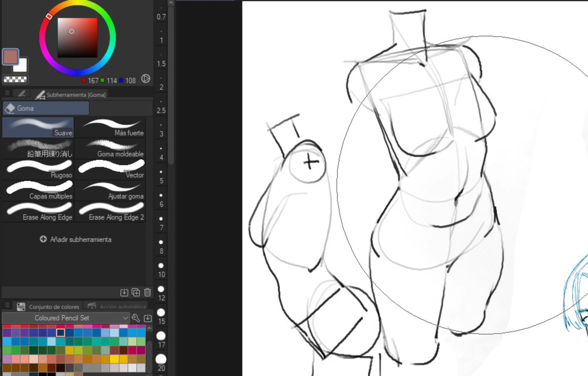Click the add color to set icon
This screenshot has width=588, height=376.
[x=148, y=318]
